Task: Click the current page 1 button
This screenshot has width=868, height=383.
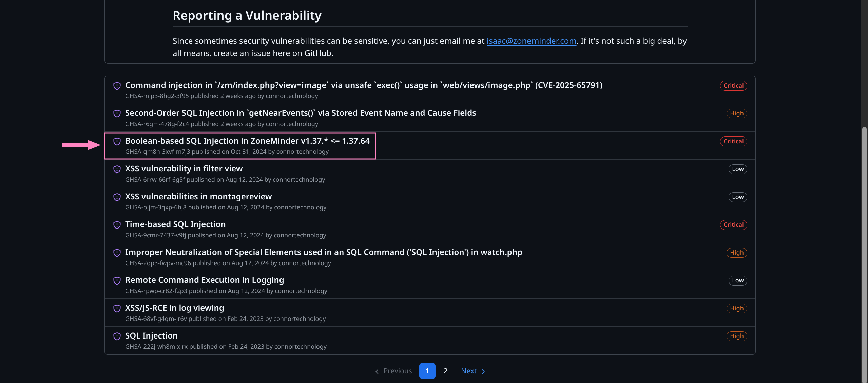Action: (x=427, y=371)
